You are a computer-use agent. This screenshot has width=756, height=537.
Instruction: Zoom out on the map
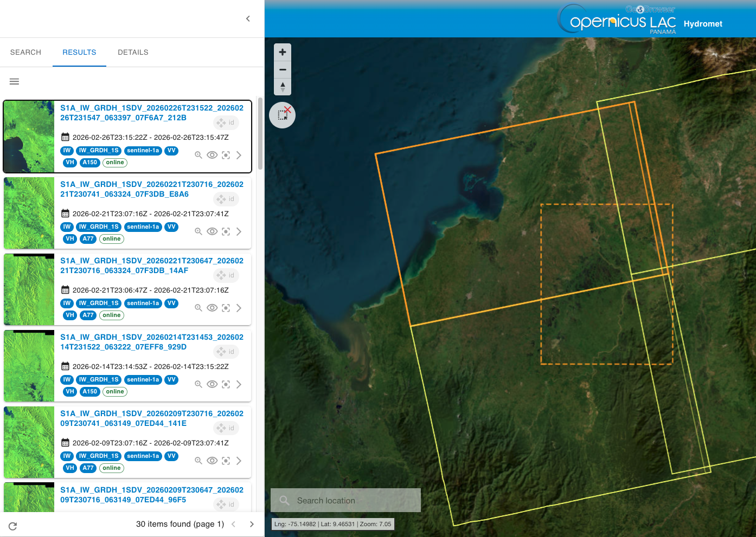[x=283, y=70]
